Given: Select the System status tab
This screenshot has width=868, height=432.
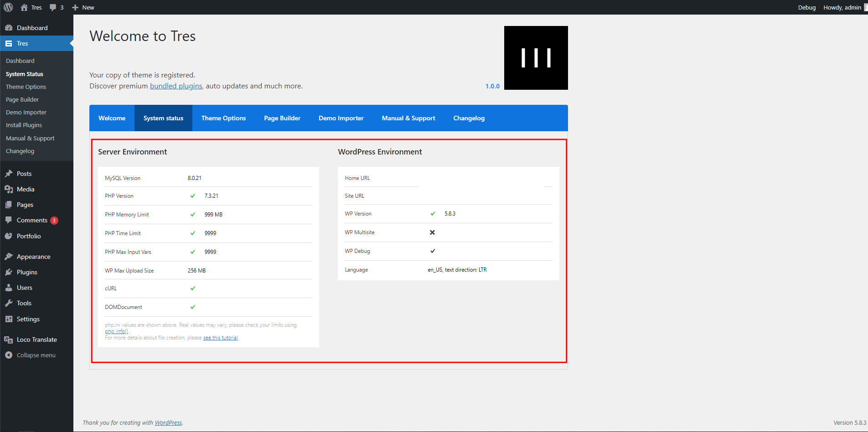Looking at the screenshot, I should (x=163, y=118).
